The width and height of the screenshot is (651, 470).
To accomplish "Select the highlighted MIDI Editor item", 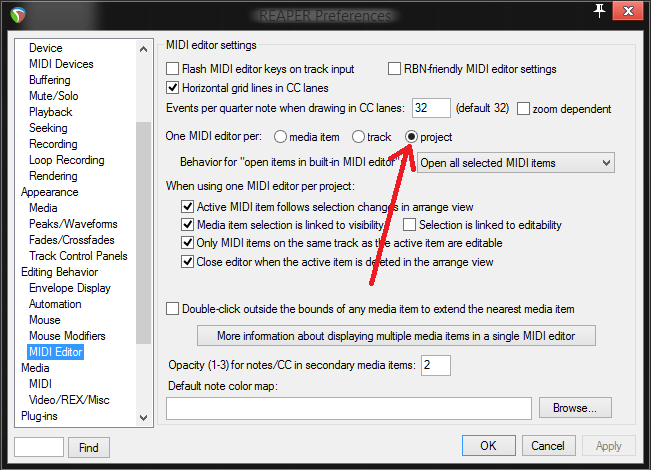I will (x=56, y=352).
